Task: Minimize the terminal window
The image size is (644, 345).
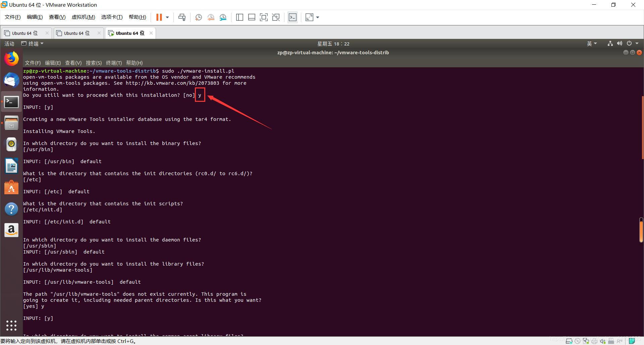Action: tap(626, 53)
